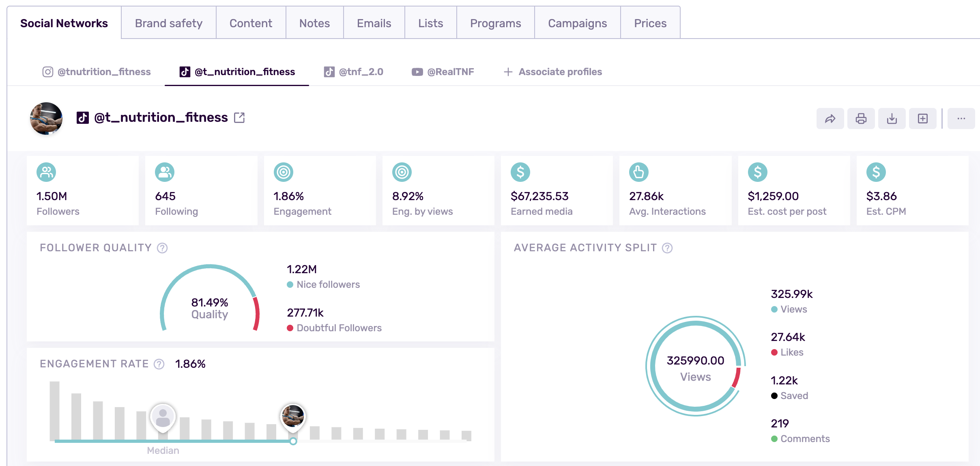This screenshot has width=980, height=466.
Task: Click the Follower Quality help question mark
Action: (162, 248)
